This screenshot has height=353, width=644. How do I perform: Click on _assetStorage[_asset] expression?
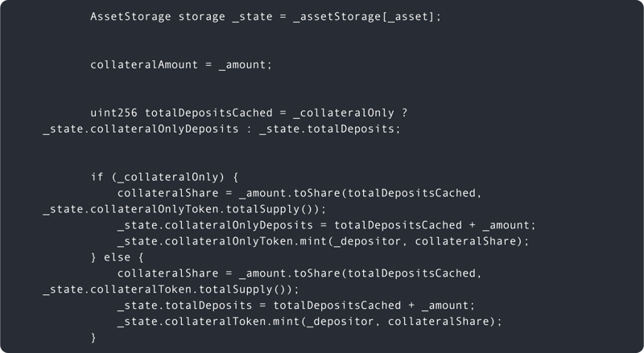click(x=366, y=17)
